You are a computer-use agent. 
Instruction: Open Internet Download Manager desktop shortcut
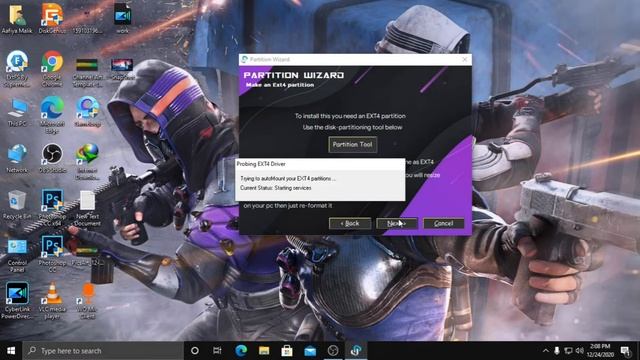(87, 162)
